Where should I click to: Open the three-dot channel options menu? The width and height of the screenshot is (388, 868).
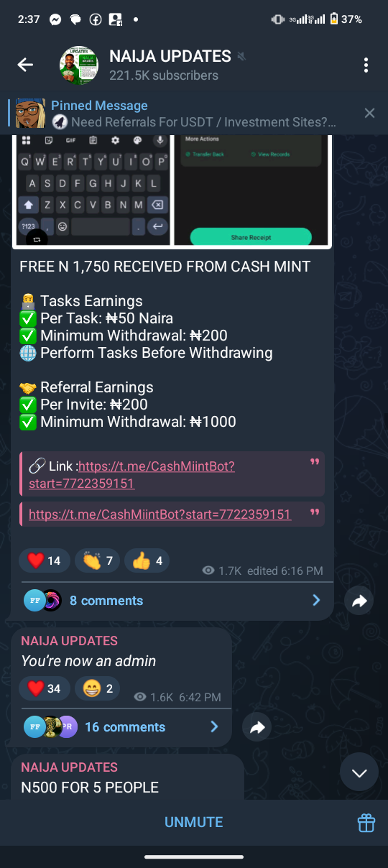coord(366,65)
